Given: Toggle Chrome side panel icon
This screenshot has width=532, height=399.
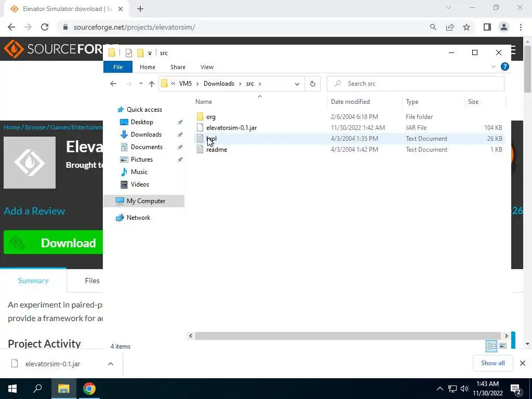Looking at the screenshot, I should (x=487, y=27).
